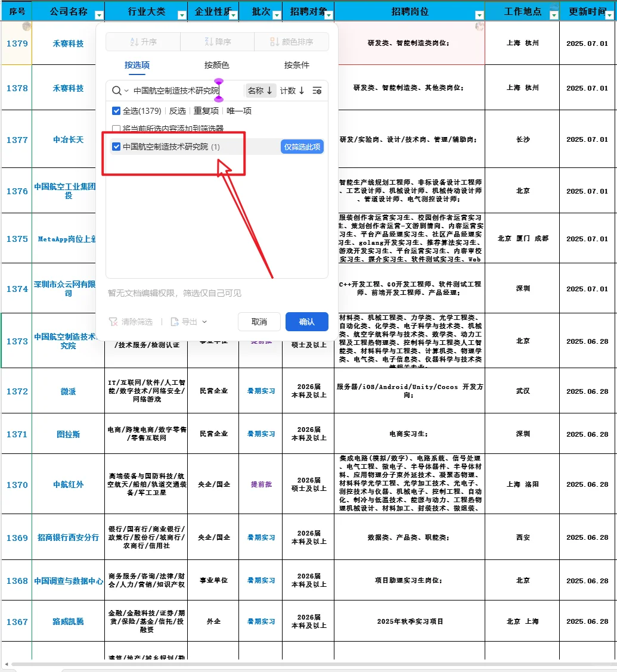Click the 重复项 duplicates link

pyautogui.click(x=206, y=111)
